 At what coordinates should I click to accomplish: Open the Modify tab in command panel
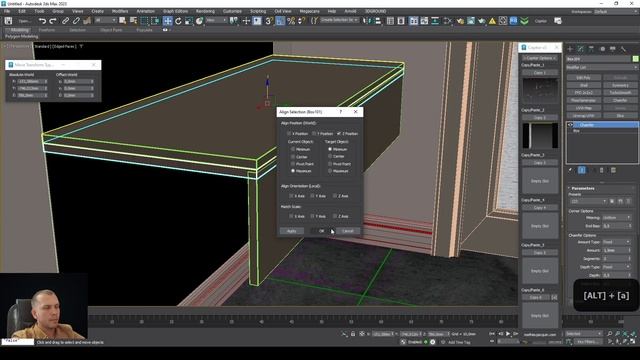[580, 49]
